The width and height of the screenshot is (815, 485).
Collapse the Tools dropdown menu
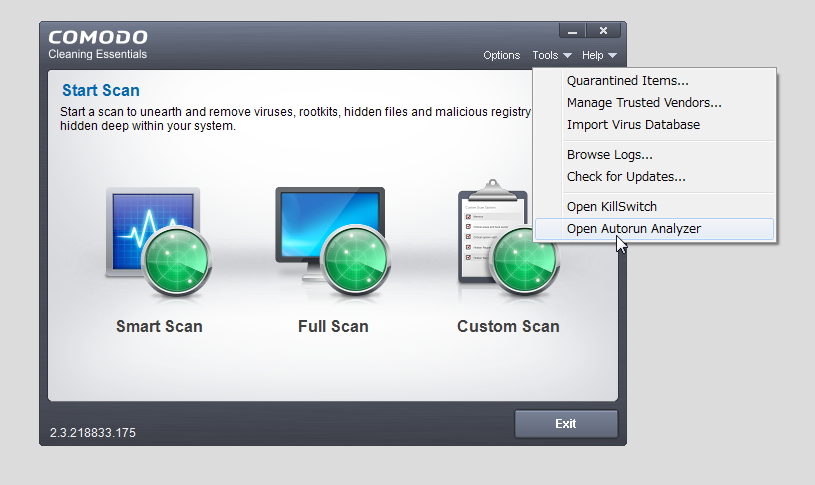(551, 55)
